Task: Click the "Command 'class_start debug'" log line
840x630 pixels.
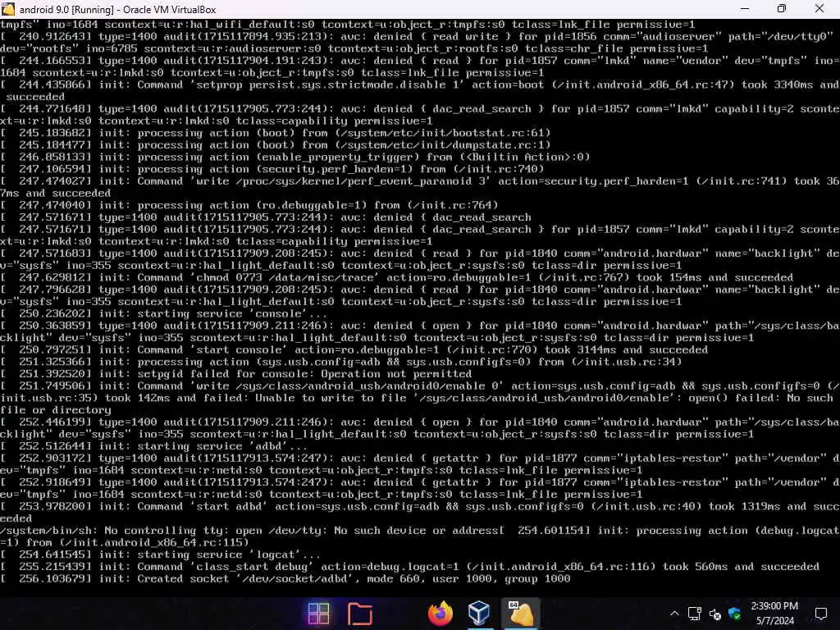Action: [x=410, y=567]
